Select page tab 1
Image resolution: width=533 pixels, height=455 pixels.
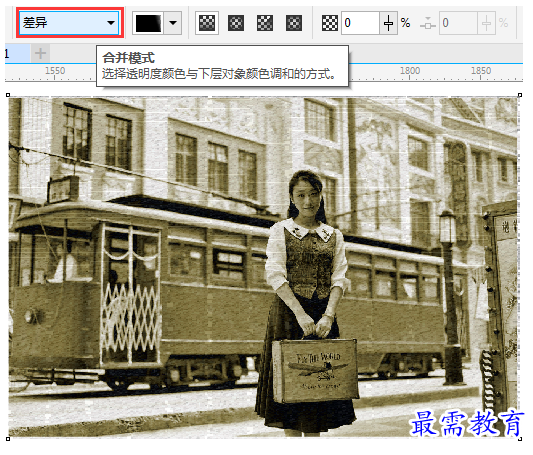click(x=17, y=53)
